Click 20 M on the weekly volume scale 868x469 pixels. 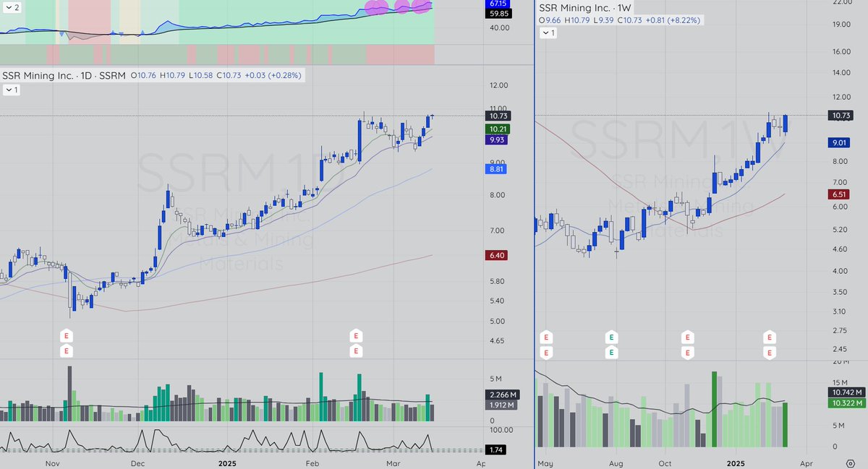point(841,361)
